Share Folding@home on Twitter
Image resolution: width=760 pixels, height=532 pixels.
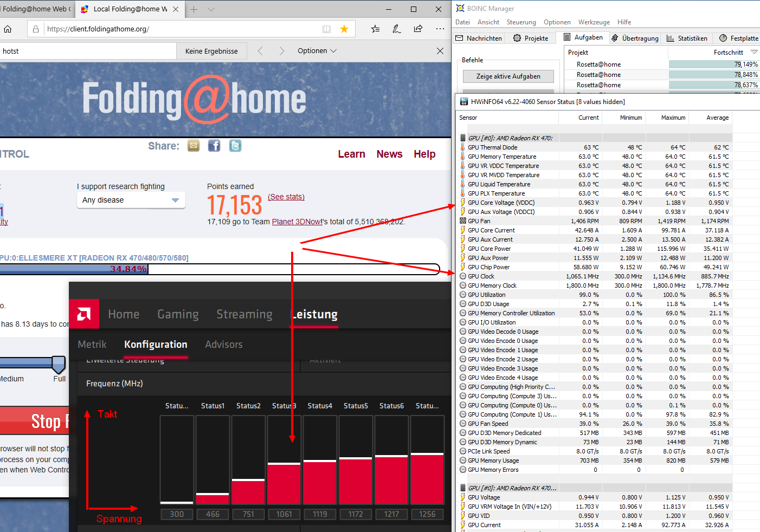pyautogui.click(x=235, y=146)
